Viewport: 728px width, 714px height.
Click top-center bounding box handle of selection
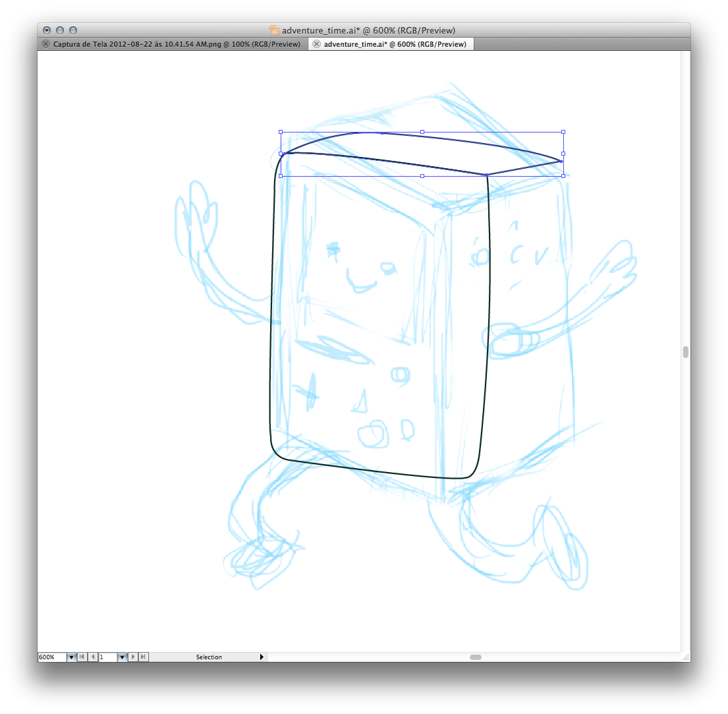(x=422, y=132)
